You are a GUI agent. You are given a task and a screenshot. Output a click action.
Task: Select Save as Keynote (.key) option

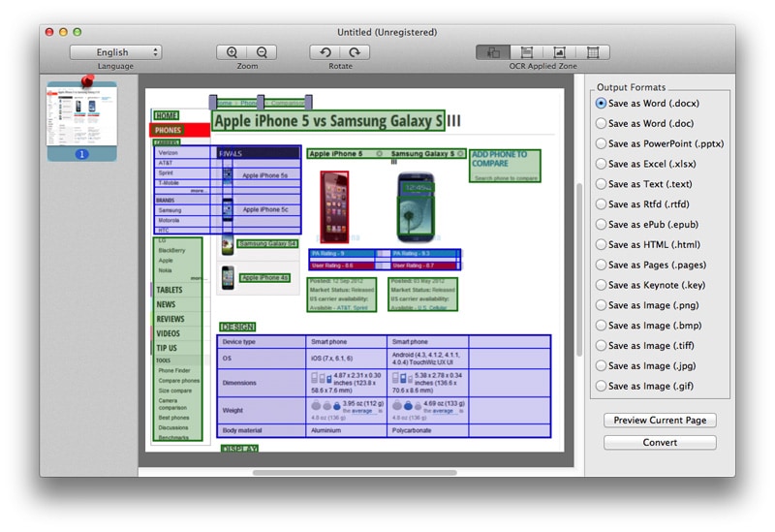(650, 285)
